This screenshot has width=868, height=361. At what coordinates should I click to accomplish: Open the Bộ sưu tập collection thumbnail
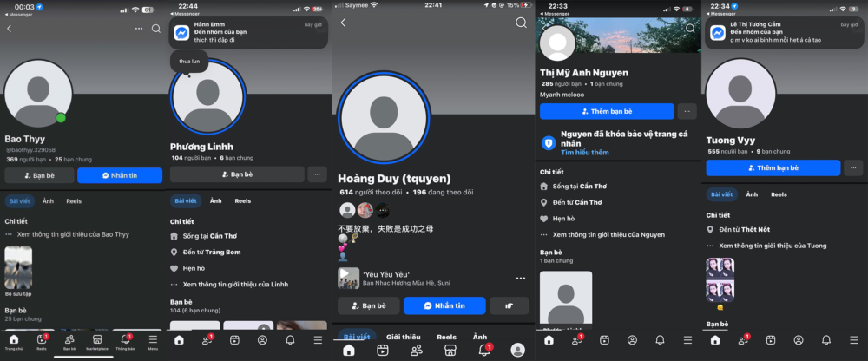click(18, 267)
